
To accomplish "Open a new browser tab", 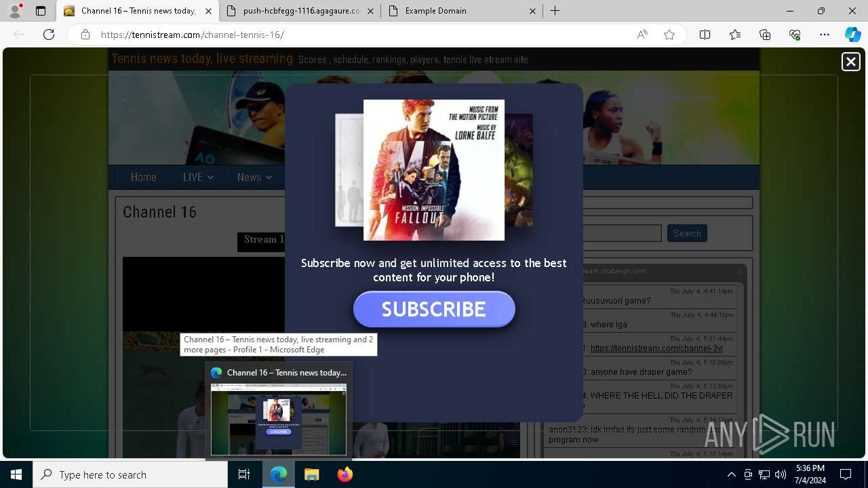I will coord(555,11).
